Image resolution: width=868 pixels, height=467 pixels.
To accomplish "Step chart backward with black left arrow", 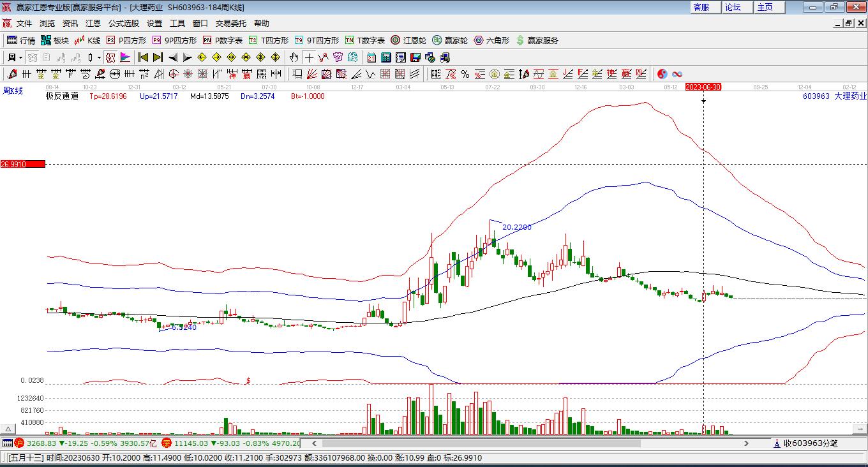I will (x=172, y=57).
